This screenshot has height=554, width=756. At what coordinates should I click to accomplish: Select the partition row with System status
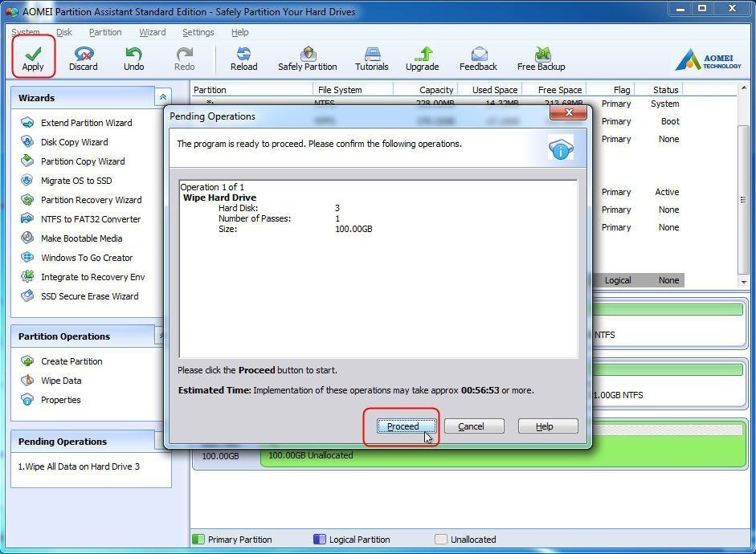[x=637, y=104]
